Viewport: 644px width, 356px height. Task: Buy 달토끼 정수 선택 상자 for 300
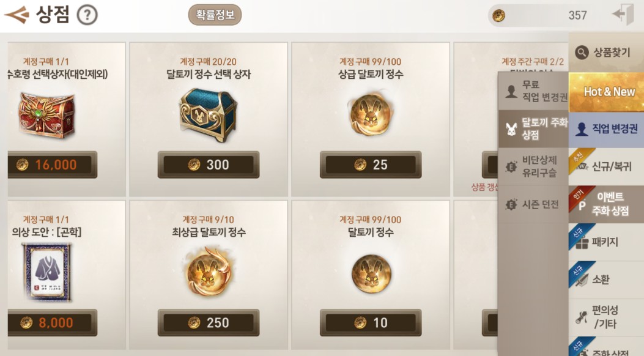(208, 165)
